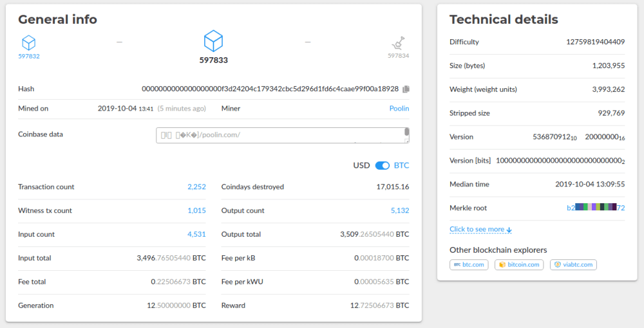Open transaction count 2,252 link

pyautogui.click(x=196, y=187)
